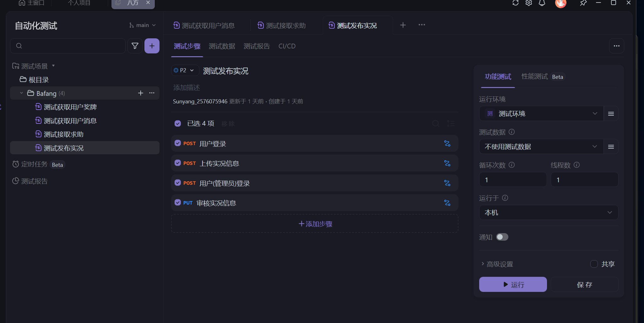This screenshot has height=323, width=644.
Task: Check the 共享 checkbox
Action: (x=594, y=264)
